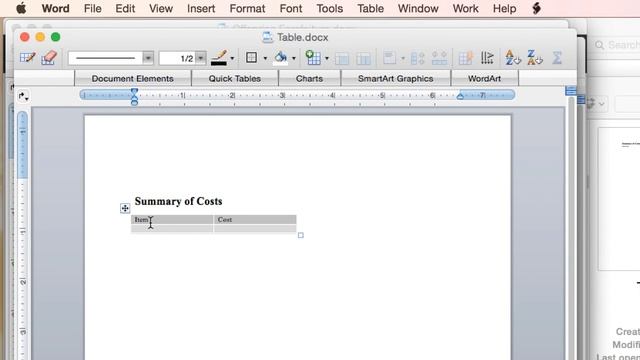The width and height of the screenshot is (640, 360).
Task: Select the table Eraser tool
Action: point(49,58)
